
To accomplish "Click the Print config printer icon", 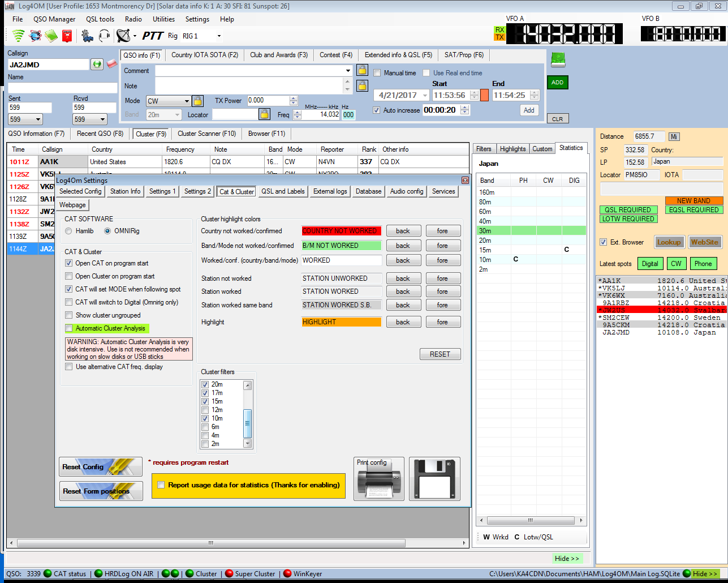I will pos(378,479).
